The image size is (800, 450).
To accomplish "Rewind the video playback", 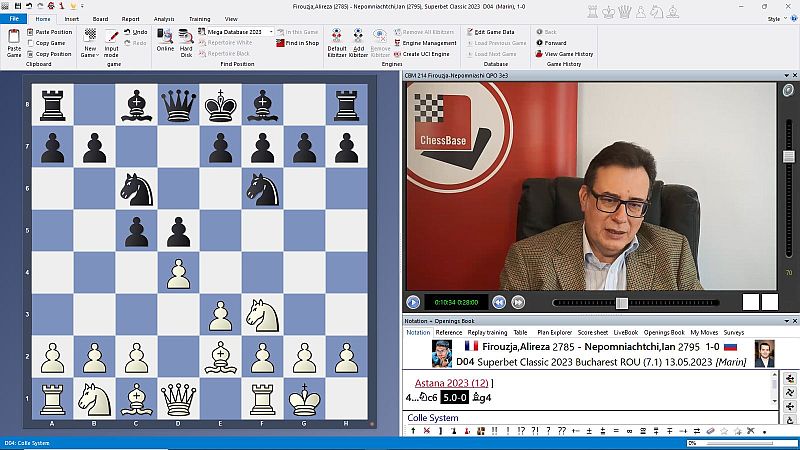I will pyautogui.click(x=498, y=302).
